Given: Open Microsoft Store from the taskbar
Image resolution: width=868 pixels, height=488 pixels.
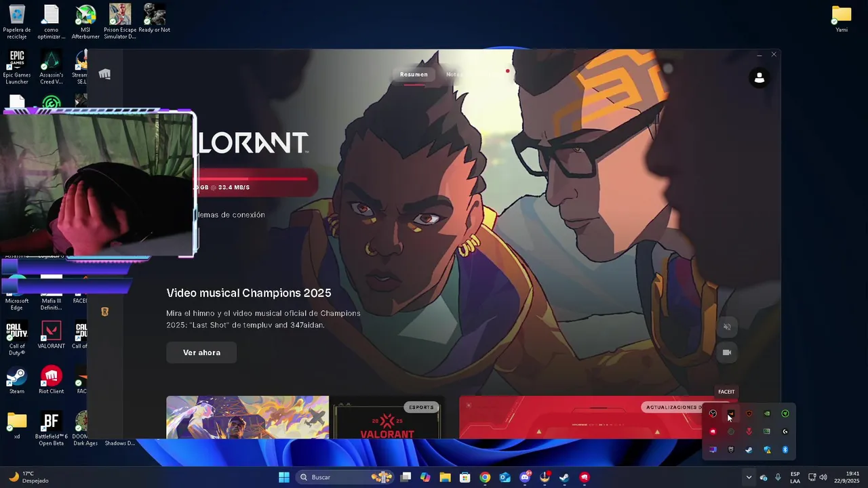Looking at the screenshot, I should click(x=465, y=477).
